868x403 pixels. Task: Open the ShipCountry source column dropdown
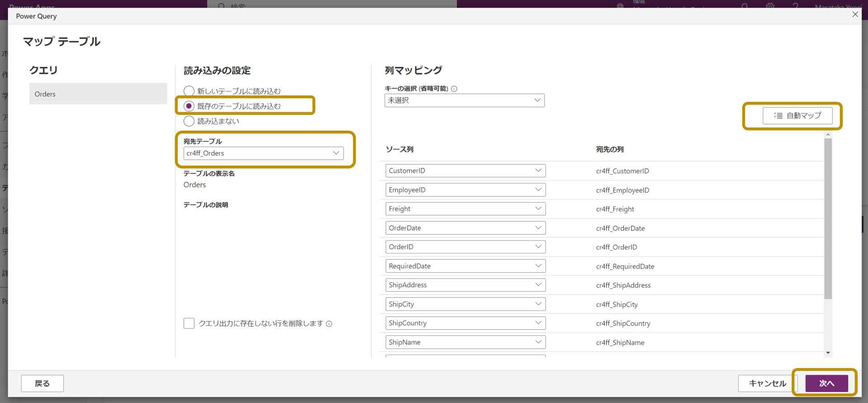point(466,322)
